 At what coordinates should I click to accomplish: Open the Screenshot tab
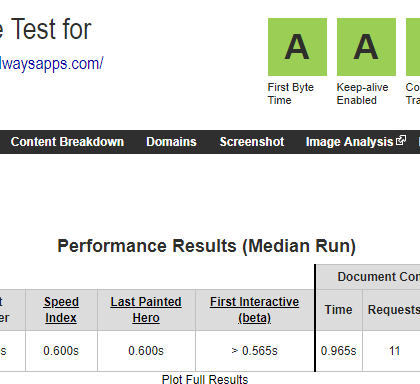[x=252, y=142]
